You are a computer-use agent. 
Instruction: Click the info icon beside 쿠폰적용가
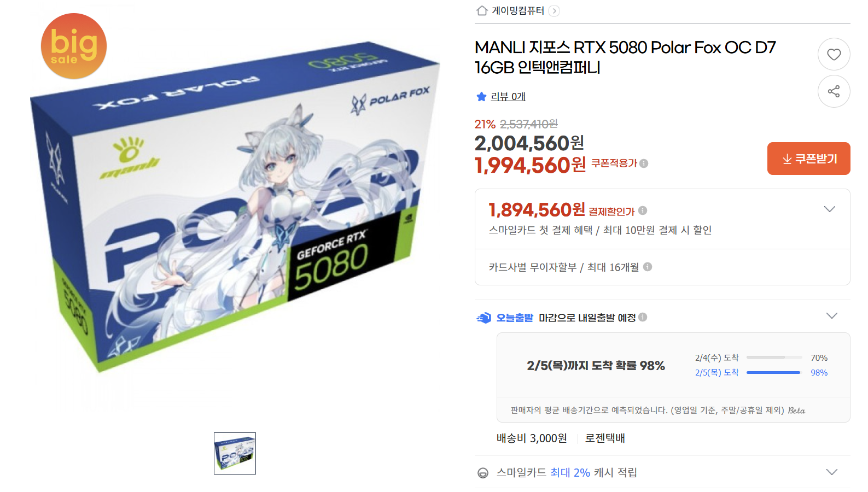[x=644, y=163]
